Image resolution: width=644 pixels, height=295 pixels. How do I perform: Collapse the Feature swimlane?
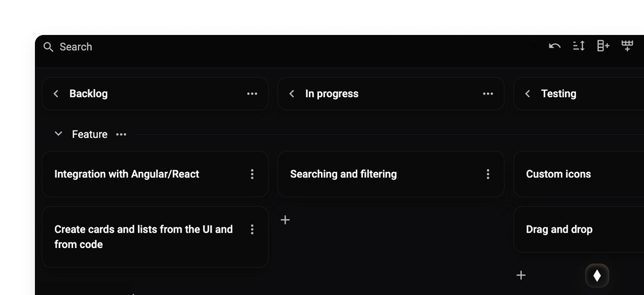(x=58, y=134)
